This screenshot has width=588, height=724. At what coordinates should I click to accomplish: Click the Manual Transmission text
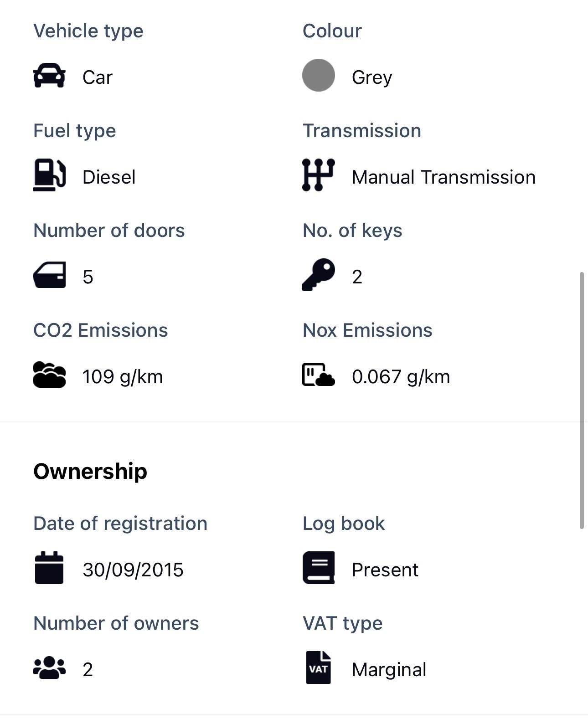[444, 177]
